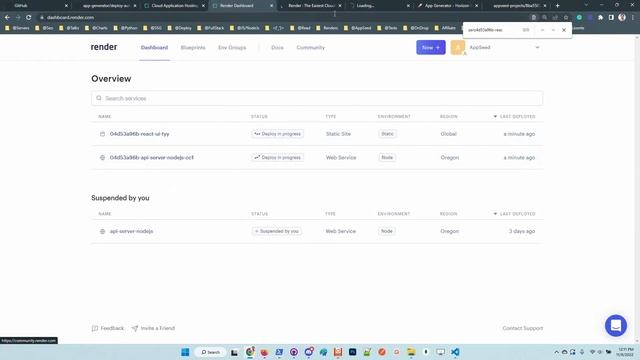The height and width of the screenshot is (360, 640).
Task: Click Deploy in progress badge for react-ui
Action: click(278, 134)
